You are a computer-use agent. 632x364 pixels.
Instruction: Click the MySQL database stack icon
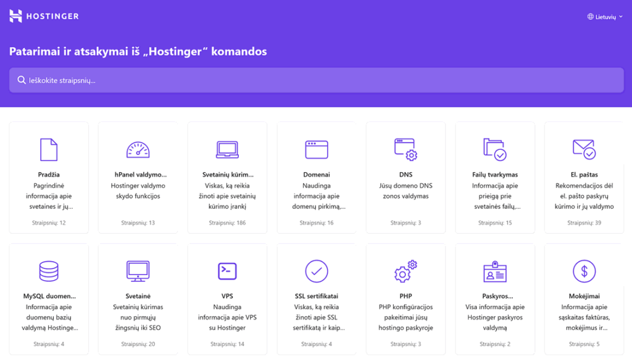[49, 271]
